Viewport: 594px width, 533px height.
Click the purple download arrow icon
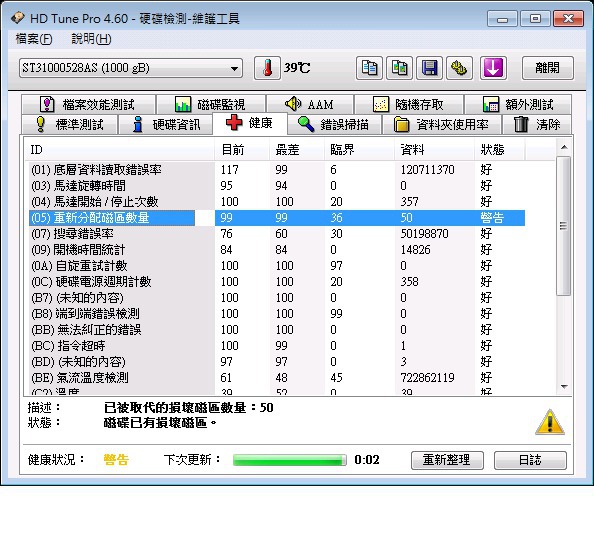click(493, 68)
